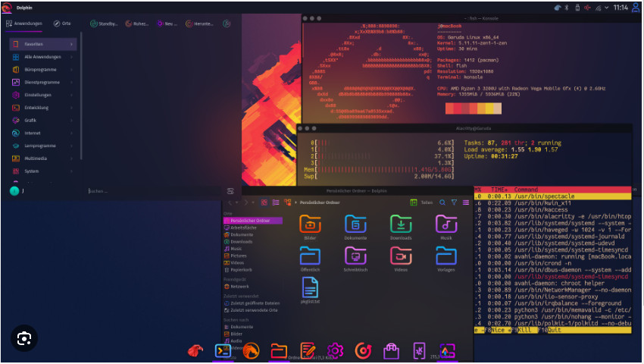644x364 pixels.
Task: Click the user avatar J in launcher
Action: point(14,191)
